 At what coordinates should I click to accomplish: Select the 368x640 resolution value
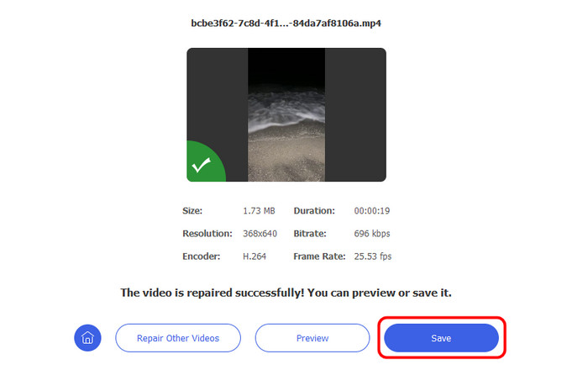point(260,234)
